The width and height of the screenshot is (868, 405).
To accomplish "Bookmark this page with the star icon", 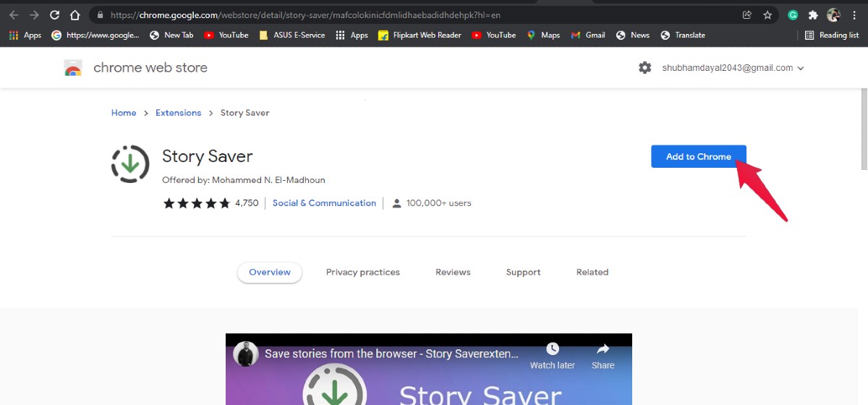I will point(767,14).
